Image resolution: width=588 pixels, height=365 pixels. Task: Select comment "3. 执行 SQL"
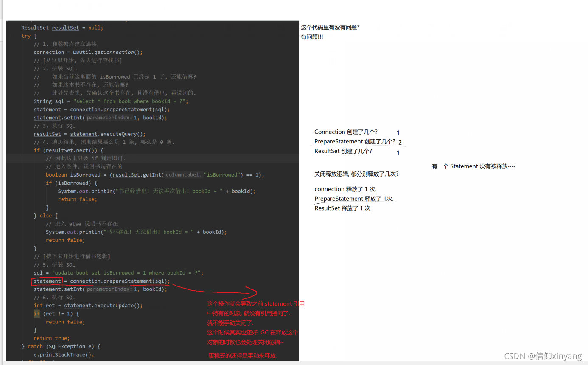pyautogui.click(x=54, y=126)
